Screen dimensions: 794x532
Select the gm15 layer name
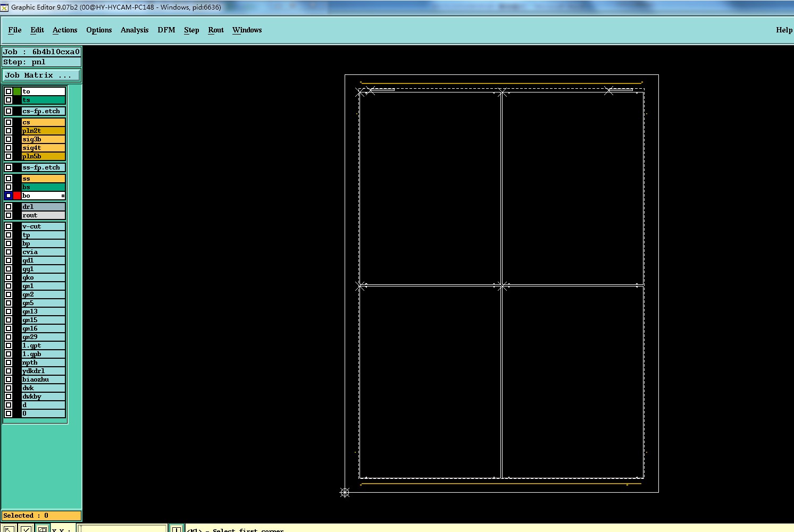click(43, 320)
